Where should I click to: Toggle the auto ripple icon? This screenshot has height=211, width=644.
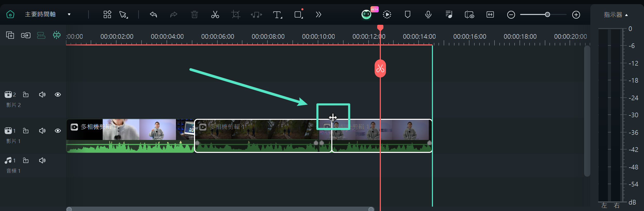coord(41,35)
